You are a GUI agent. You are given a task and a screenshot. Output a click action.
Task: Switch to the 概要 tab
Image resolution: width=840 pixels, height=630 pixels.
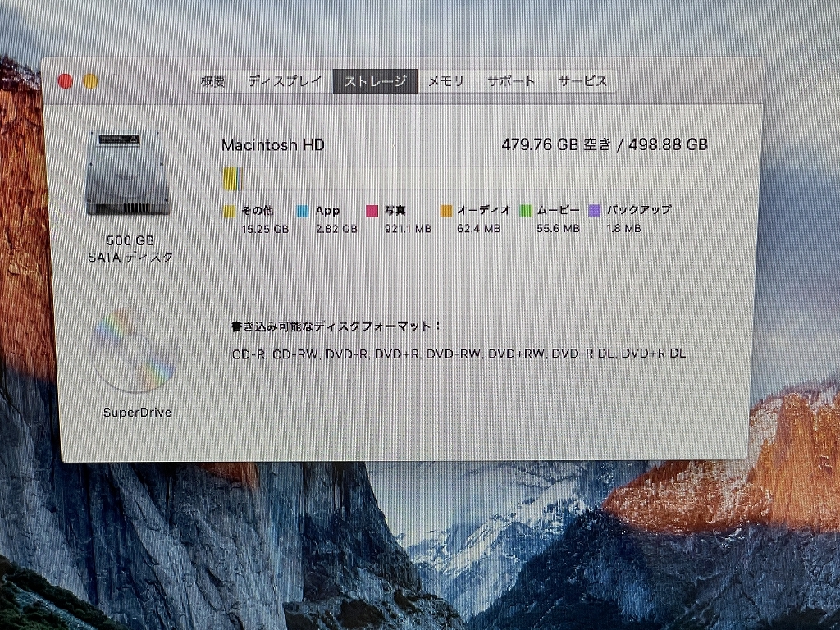click(x=212, y=81)
